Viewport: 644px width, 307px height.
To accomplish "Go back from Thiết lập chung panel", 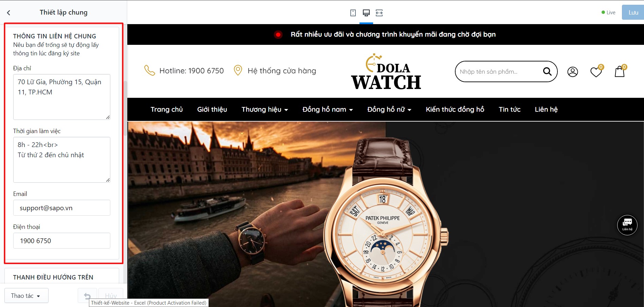I will [x=8, y=13].
